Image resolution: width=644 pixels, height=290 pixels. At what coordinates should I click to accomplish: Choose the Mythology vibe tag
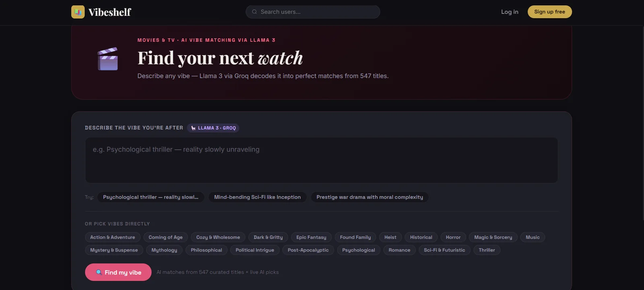[x=164, y=250]
